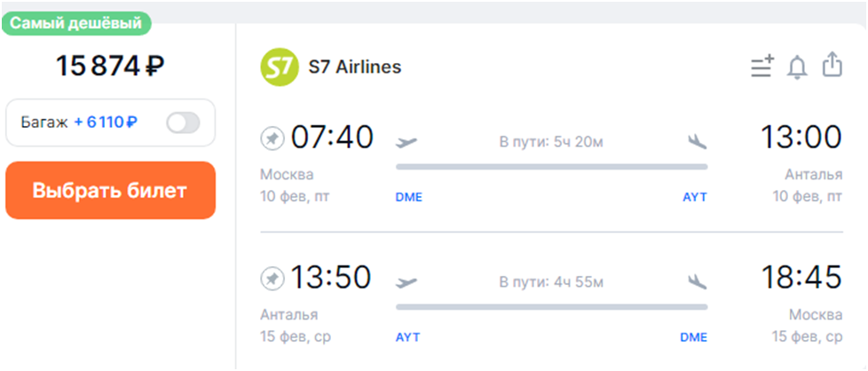Share this ticket via share icon
The image size is (868, 371).
click(831, 66)
